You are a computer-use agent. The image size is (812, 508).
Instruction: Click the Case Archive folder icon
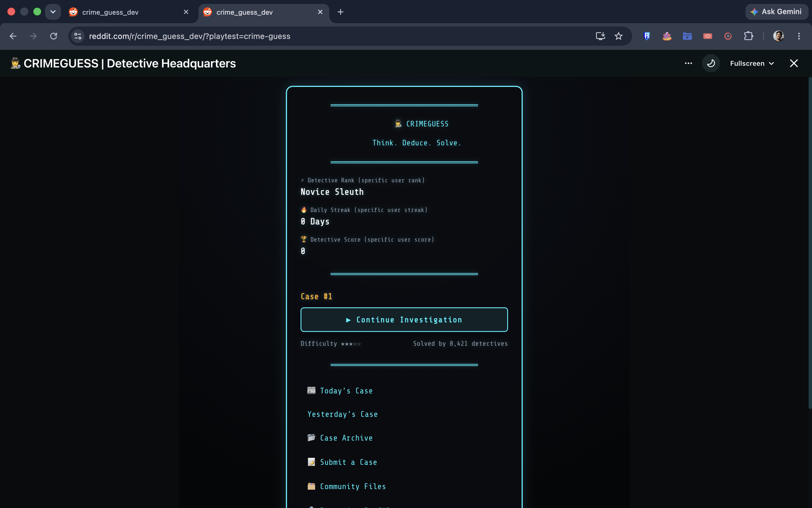point(311,437)
